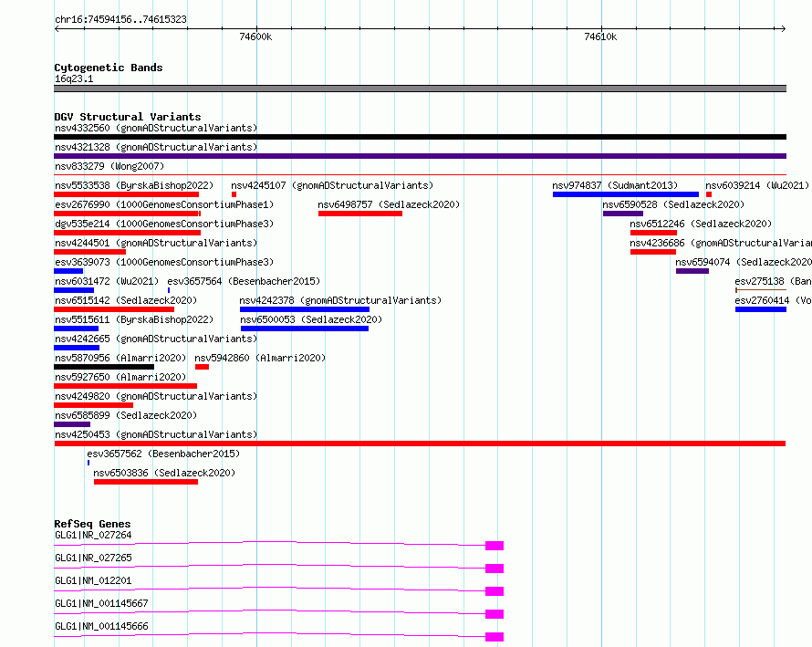The image size is (812, 647).
Task: Select nsv6515142 (Sedlazeck2020) label
Action: [126, 300]
